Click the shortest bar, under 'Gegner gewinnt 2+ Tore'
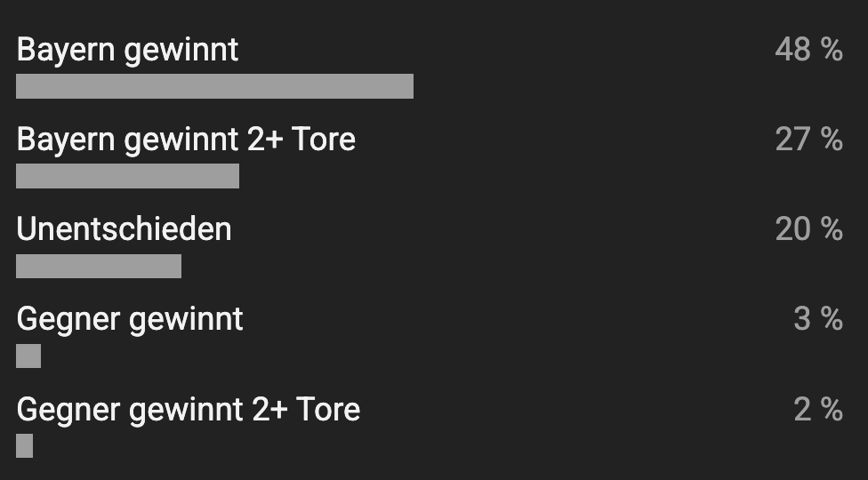The image size is (868, 480). coord(24,445)
